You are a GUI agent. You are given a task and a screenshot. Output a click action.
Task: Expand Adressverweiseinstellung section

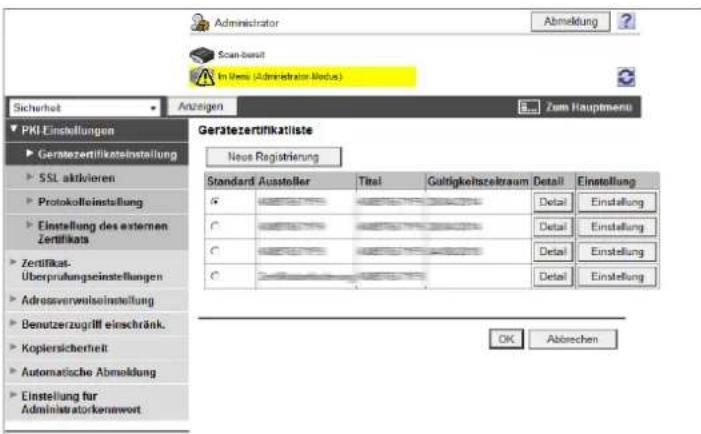tap(96, 300)
